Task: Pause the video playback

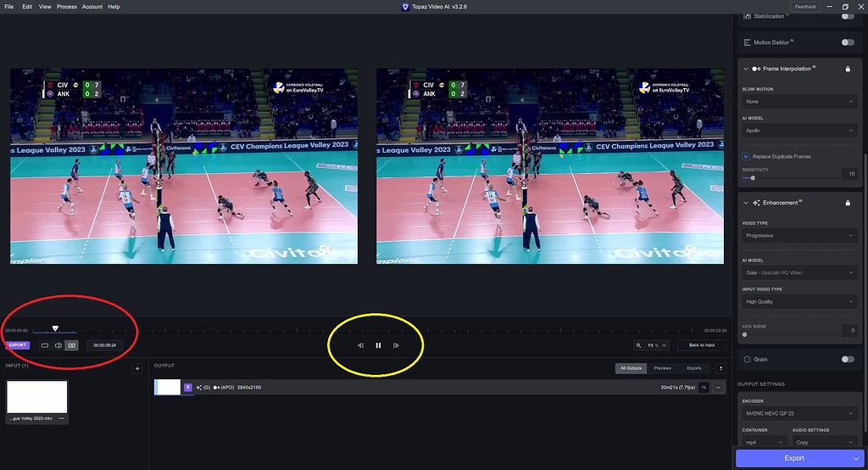Action: 378,345
